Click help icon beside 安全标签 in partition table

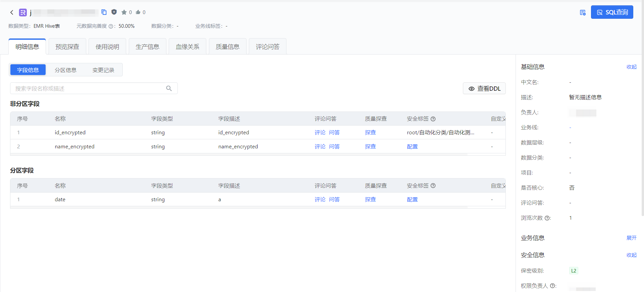tap(433, 186)
